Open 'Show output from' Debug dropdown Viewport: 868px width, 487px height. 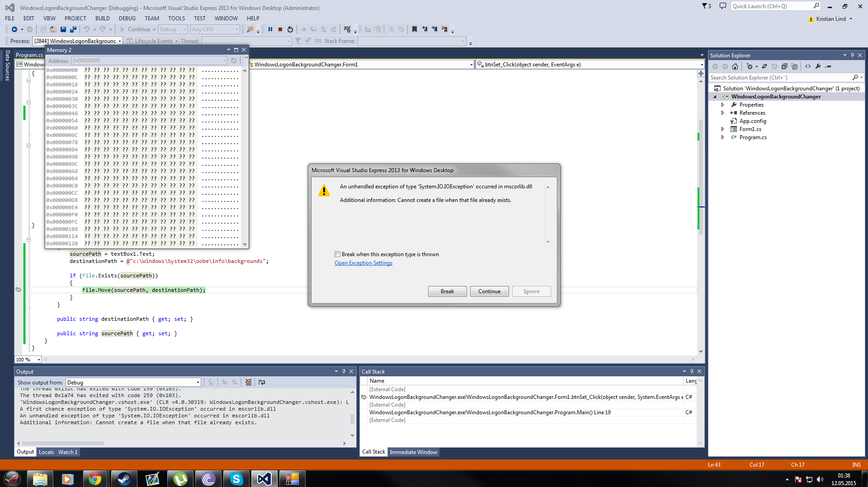pos(198,383)
